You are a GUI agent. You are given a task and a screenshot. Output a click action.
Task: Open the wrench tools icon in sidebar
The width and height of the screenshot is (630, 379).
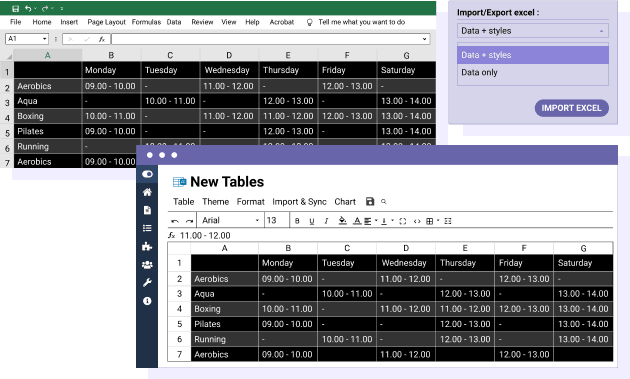coord(147,283)
